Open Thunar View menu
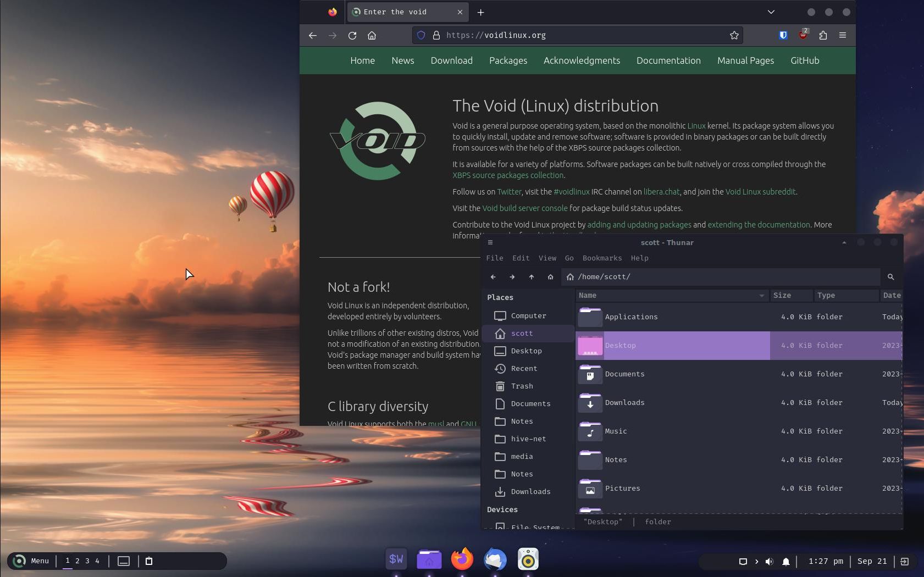924x577 pixels. tap(547, 258)
